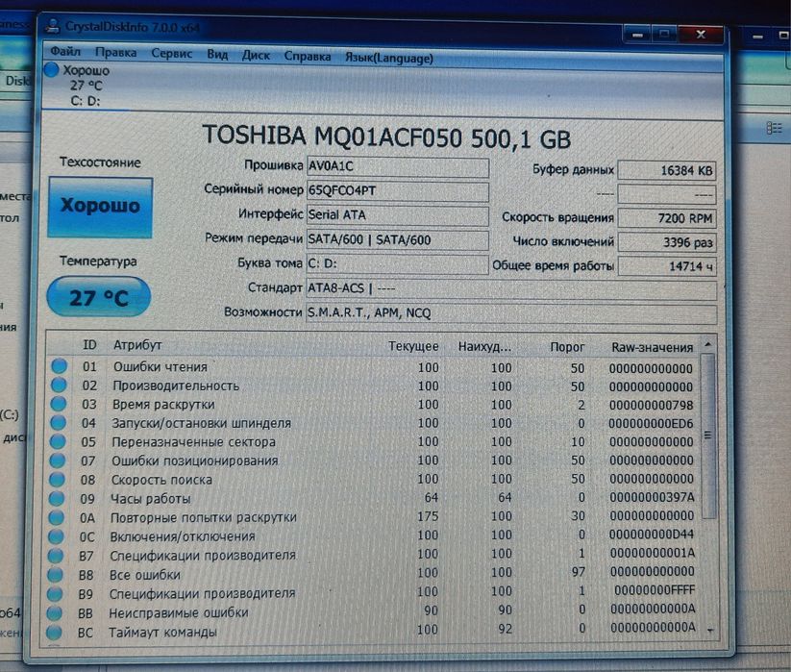Click the serial number field 65QFCO4PT
The image size is (791, 672).
tap(398, 191)
